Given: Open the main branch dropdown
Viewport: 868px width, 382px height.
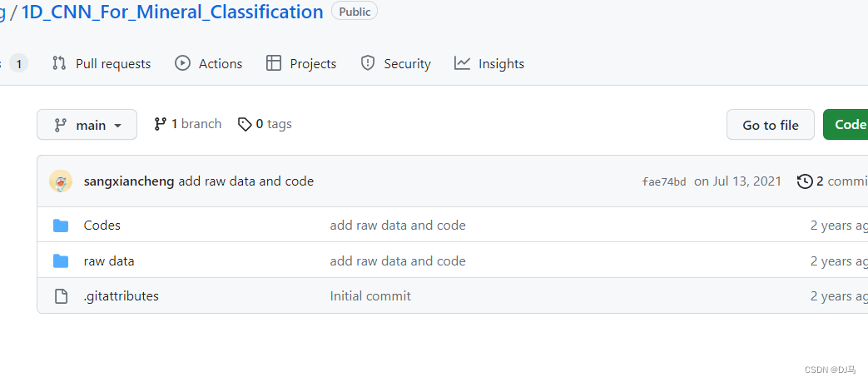Looking at the screenshot, I should (87, 125).
